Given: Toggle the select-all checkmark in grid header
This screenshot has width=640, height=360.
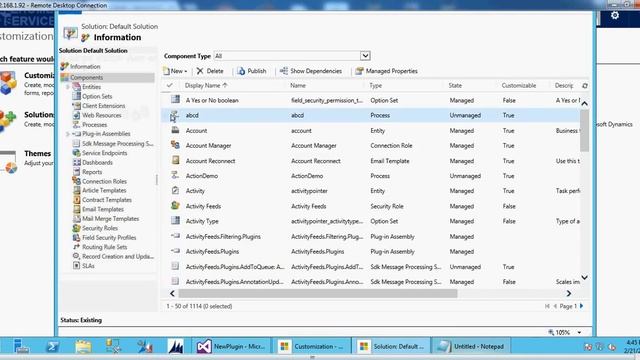Looking at the screenshot, I should 170,85.
